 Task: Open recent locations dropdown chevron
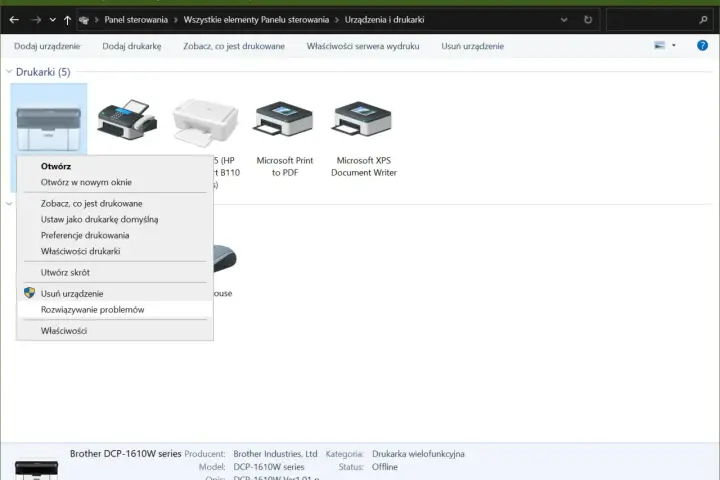pos(52,20)
